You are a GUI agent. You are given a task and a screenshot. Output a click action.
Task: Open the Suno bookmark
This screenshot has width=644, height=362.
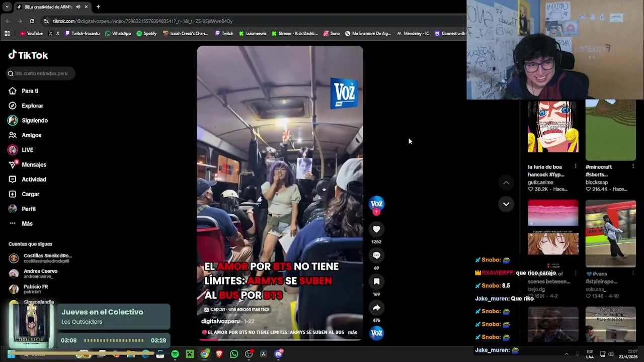(x=332, y=34)
